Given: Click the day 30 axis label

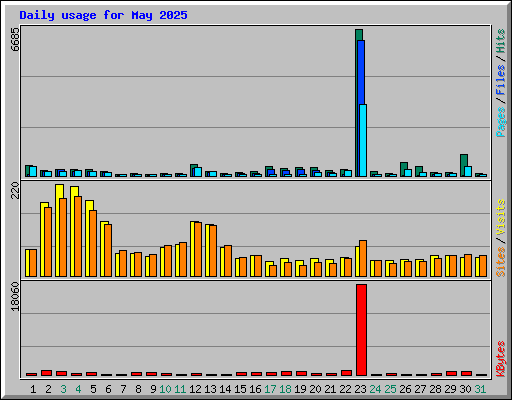Looking at the screenshot, I should 465,389.
